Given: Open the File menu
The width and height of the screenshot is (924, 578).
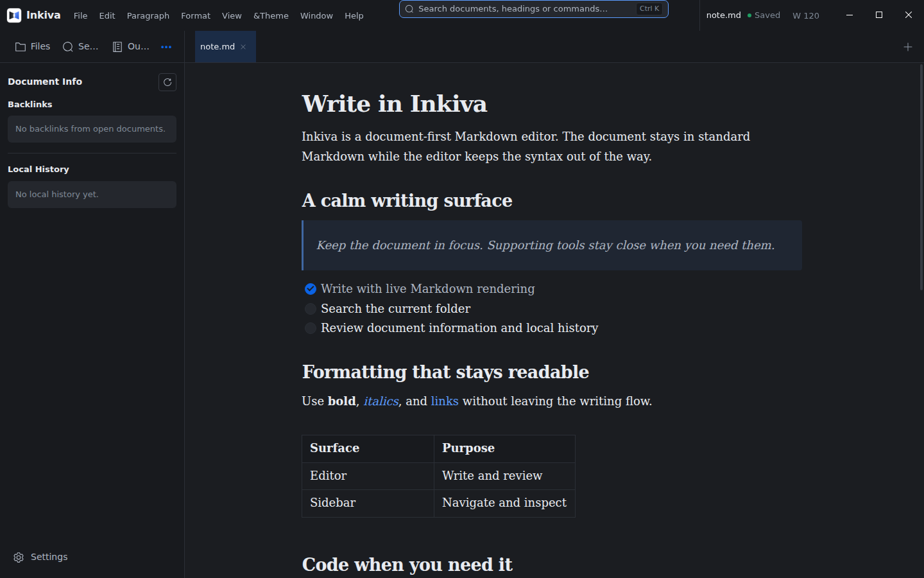Looking at the screenshot, I should tap(80, 15).
